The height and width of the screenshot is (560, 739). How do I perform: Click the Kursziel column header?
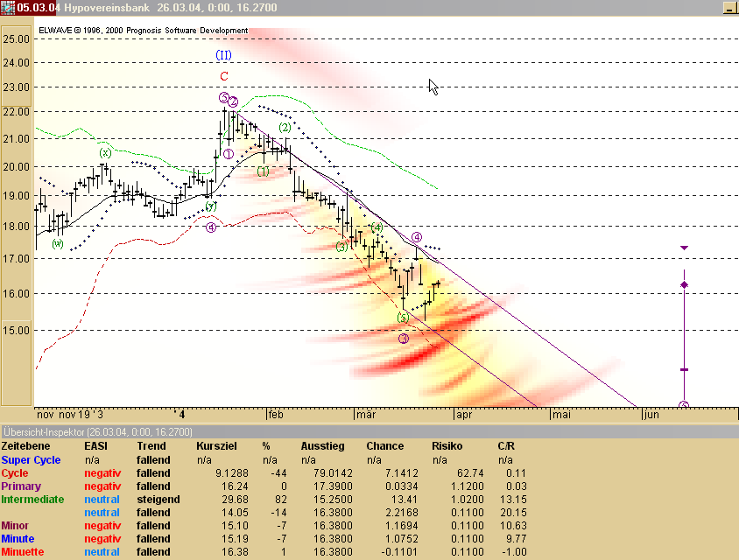216,446
